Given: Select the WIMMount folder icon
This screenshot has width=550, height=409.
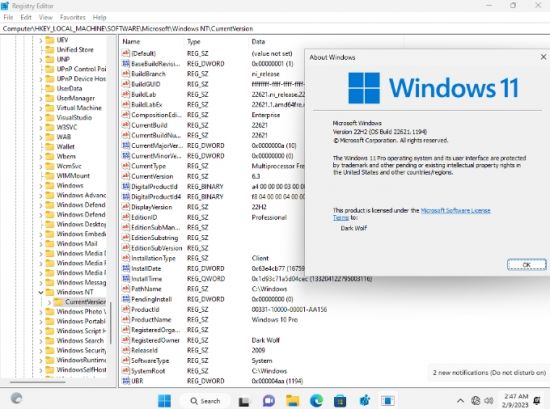Looking at the screenshot, I should [x=50, y=176].
